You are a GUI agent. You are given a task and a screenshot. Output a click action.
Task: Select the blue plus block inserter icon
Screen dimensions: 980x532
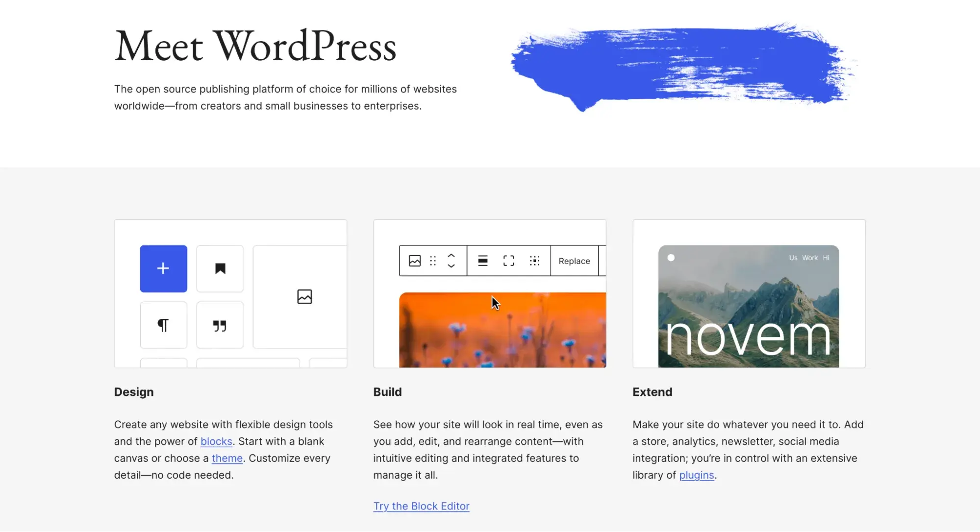(x=163, y=268)
